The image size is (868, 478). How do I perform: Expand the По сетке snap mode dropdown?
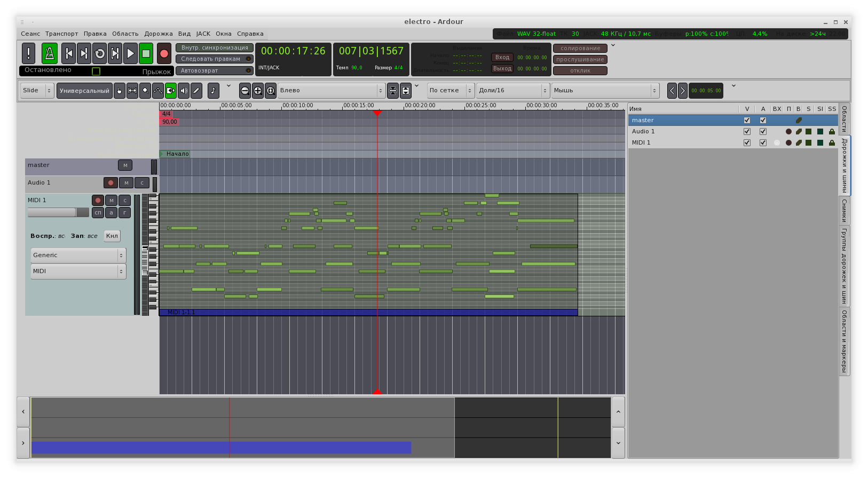451,91
